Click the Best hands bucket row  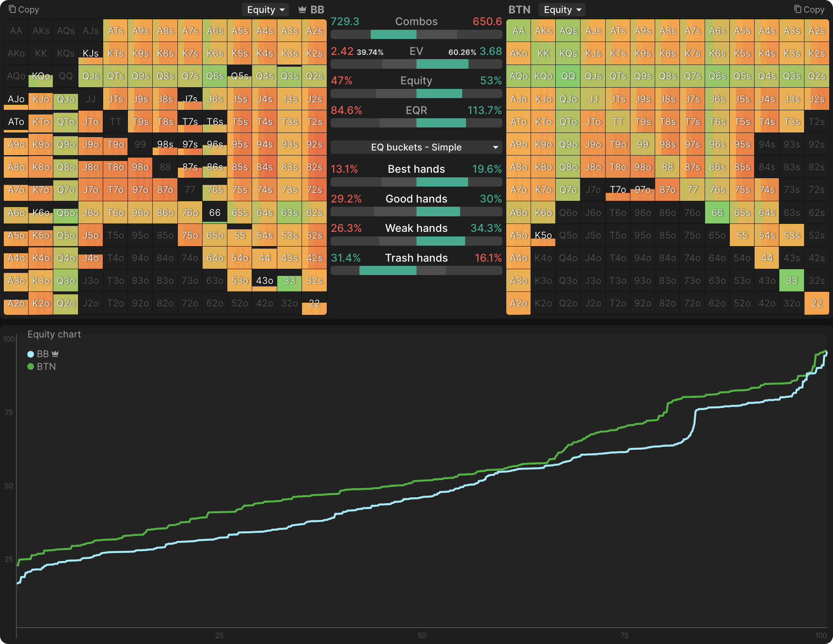[x=416, y=169]
